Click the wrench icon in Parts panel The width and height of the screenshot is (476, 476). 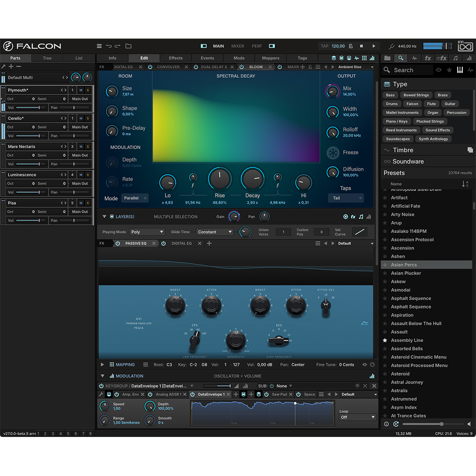[x=4, y=67]
